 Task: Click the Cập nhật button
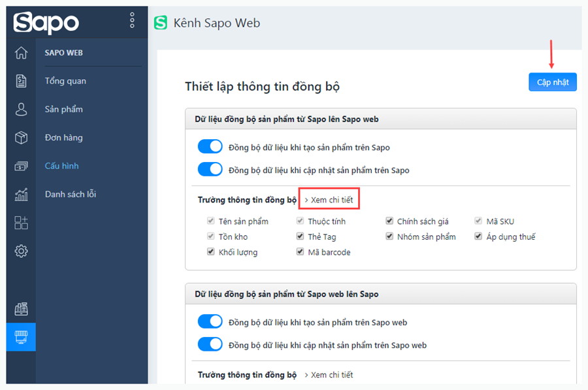pos(552,82)
